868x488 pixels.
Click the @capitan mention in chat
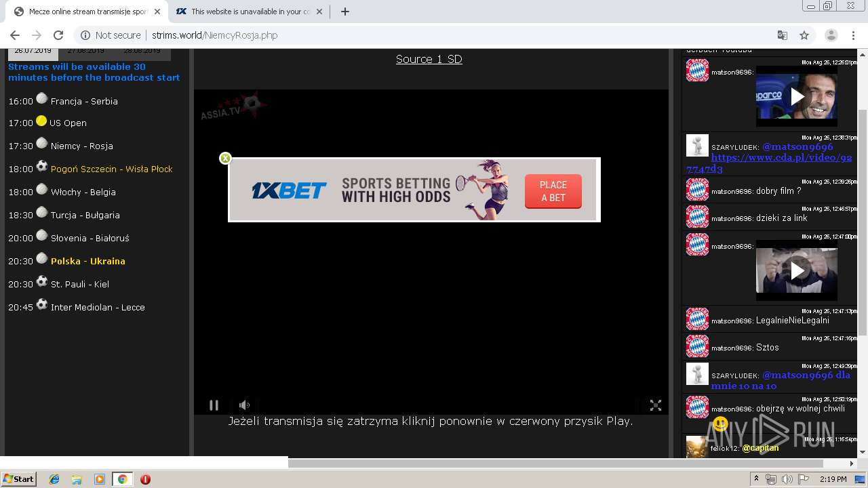click(760, 448)
